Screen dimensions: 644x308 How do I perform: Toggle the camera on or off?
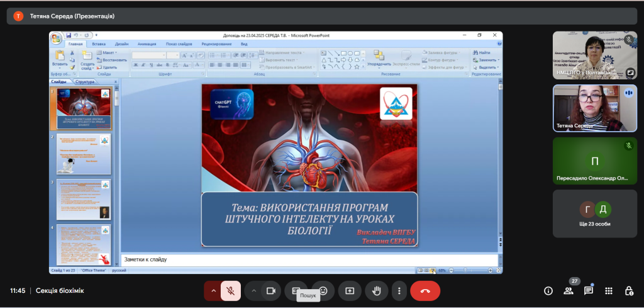(271, 290)
